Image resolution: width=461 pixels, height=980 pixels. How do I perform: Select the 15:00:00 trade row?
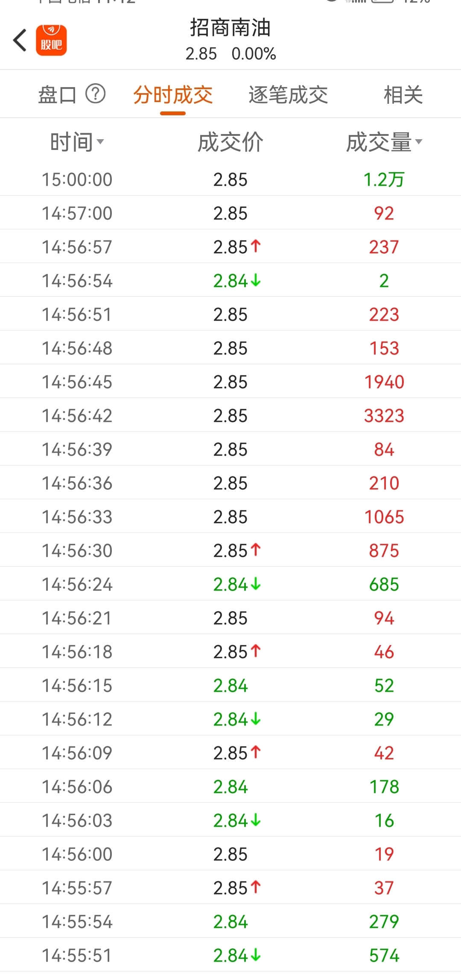pos(230,179)
